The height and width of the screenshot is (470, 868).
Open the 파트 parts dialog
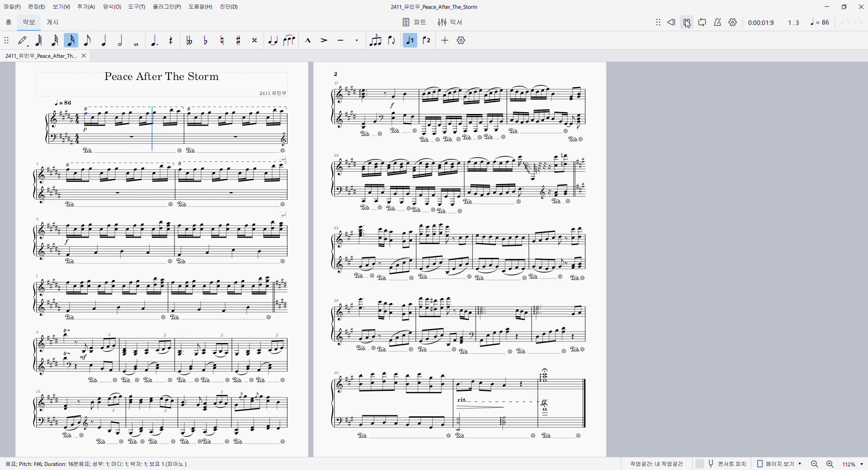(x=415, y=22)
